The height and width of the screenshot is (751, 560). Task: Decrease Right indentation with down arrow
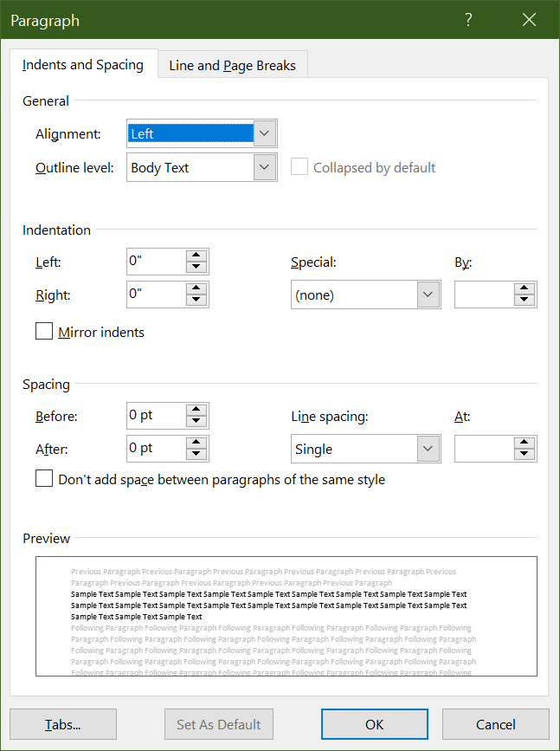coord(196,300)
